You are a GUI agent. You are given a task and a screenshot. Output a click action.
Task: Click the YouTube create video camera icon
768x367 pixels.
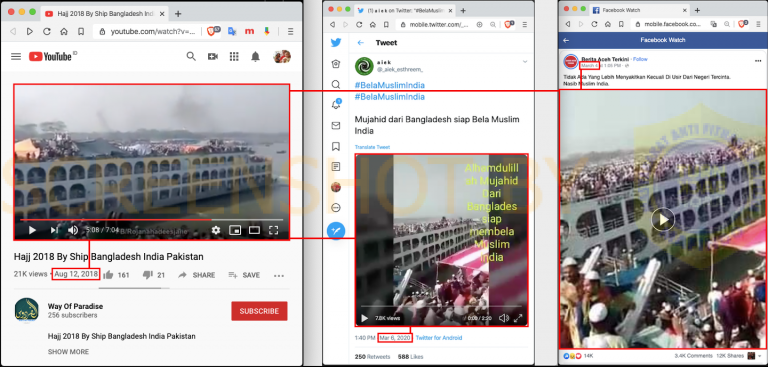(x=213, y=57)
